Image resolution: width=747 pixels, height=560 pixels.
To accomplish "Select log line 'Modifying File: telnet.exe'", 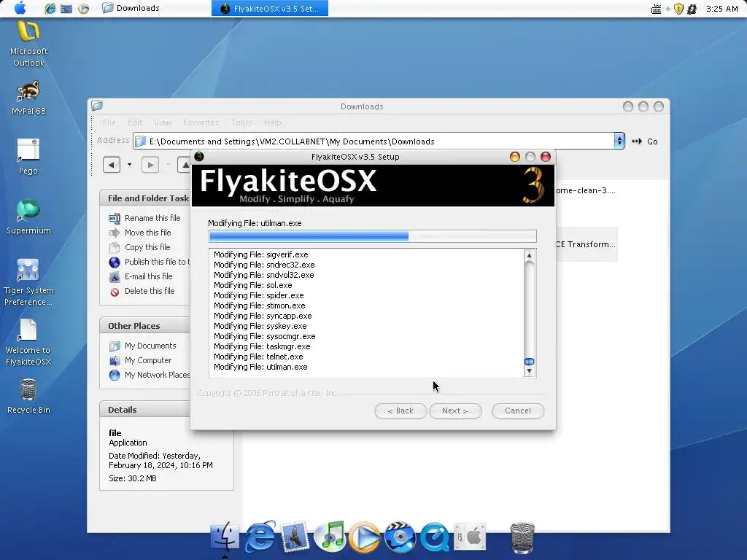I will pyautogui.click(x=258, y=357).
